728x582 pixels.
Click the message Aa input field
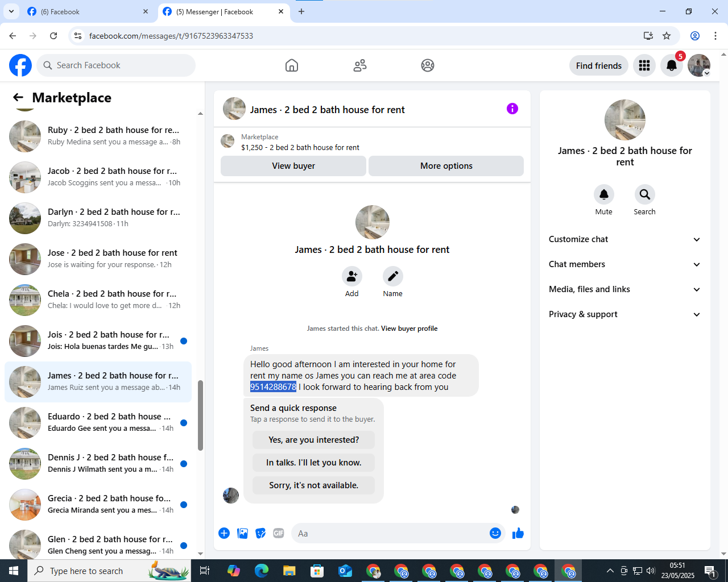[390, 533]
